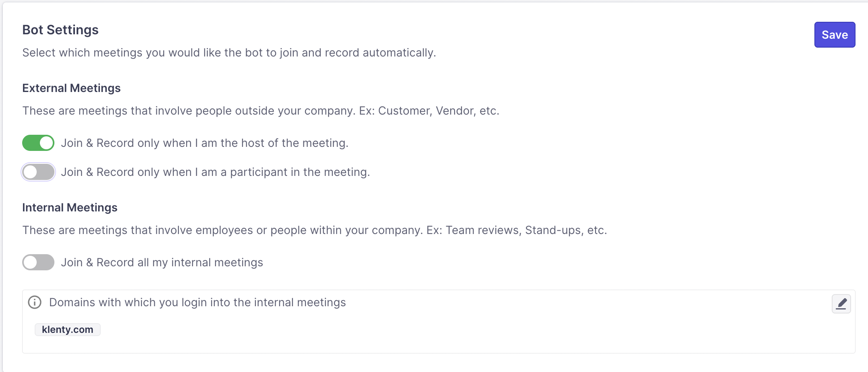The width and height of the screenshot is (868, 372).
Task: Enable recording when I am a participant
Action: (x=38, y=172)
